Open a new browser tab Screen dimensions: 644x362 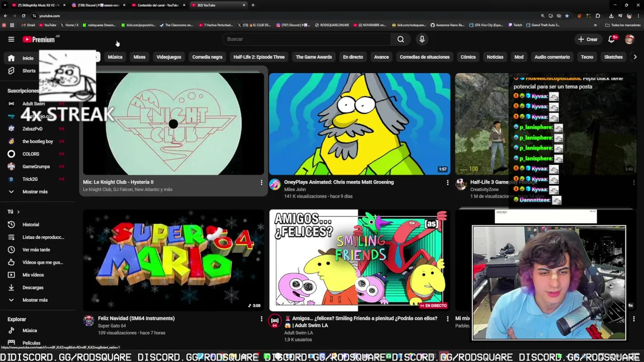pyautogui.click(x=253, y=5)
